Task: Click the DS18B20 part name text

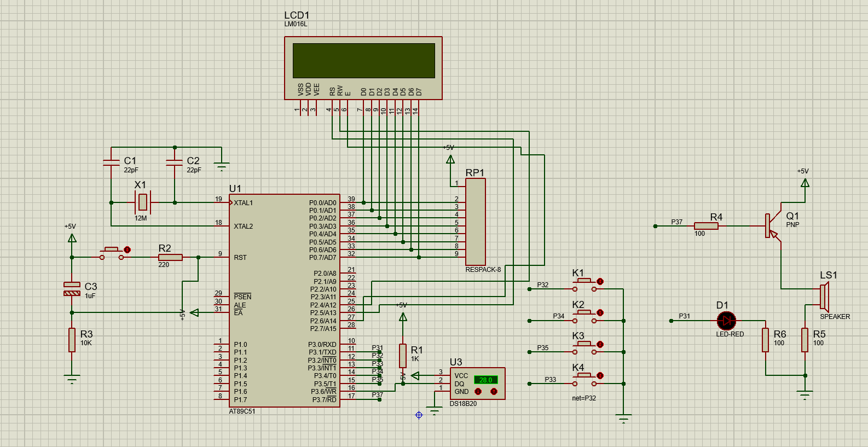Action: tap(463, 404)
